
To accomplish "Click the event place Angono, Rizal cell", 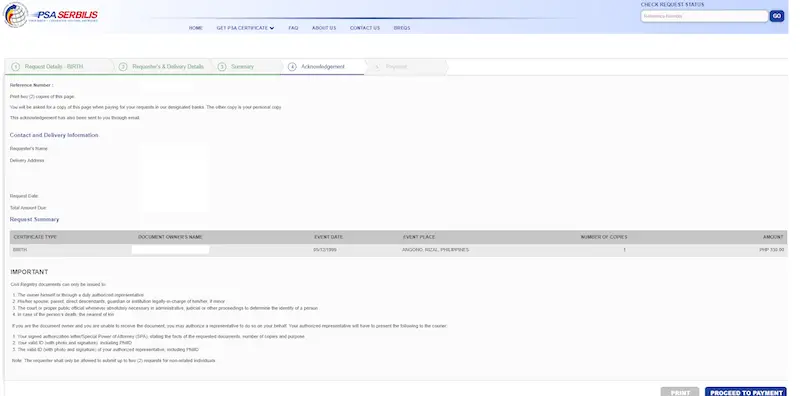I will tap(435, 250).
